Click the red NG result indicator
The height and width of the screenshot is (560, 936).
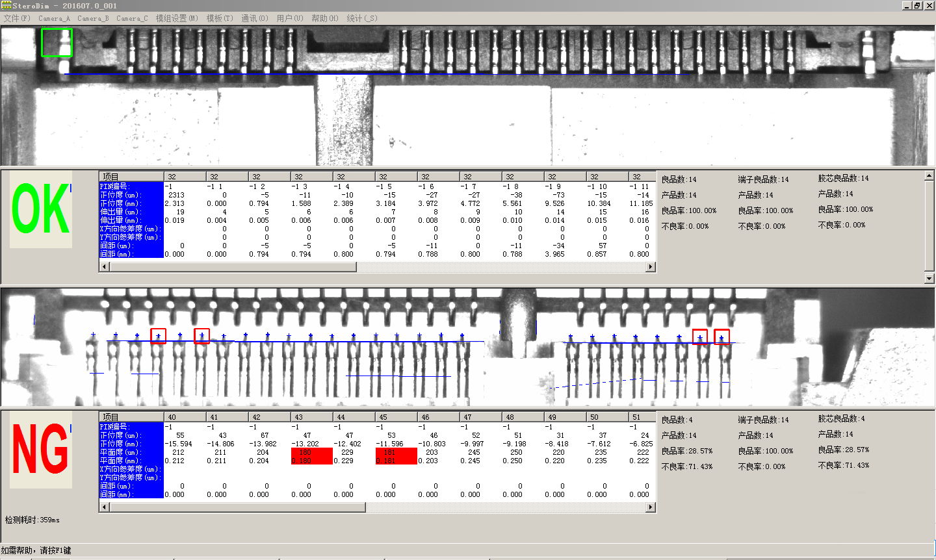(41, 449)
